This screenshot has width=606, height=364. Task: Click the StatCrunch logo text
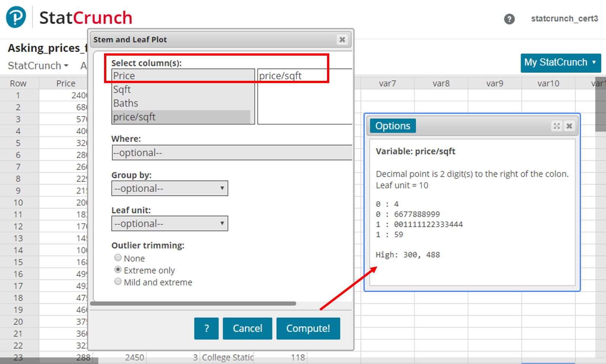pos(86,18)
